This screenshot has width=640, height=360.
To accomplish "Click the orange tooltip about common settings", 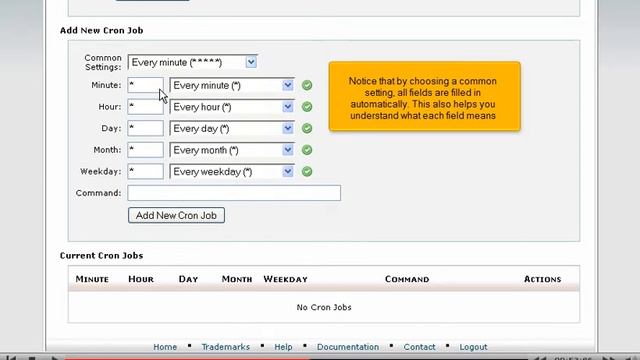I will coord(424,96).
